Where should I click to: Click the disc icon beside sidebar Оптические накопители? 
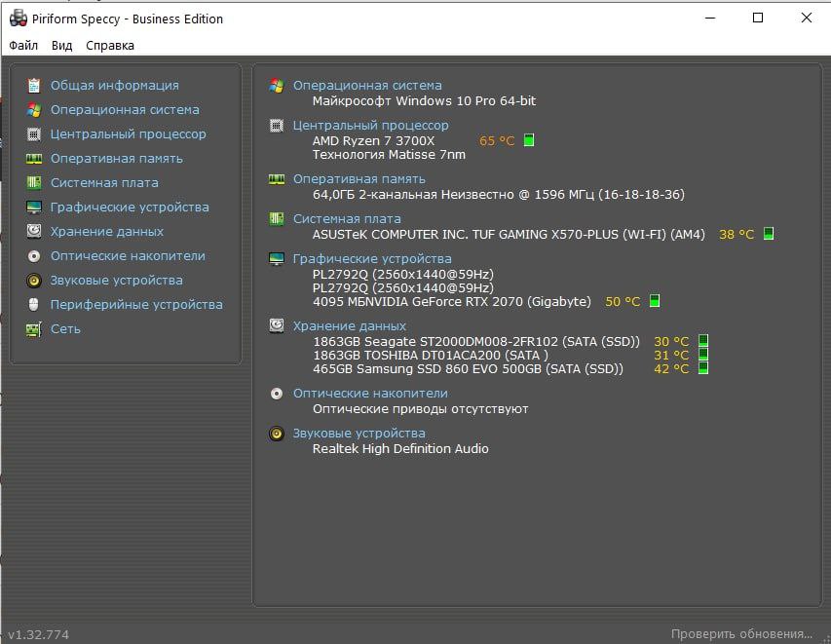34,256
